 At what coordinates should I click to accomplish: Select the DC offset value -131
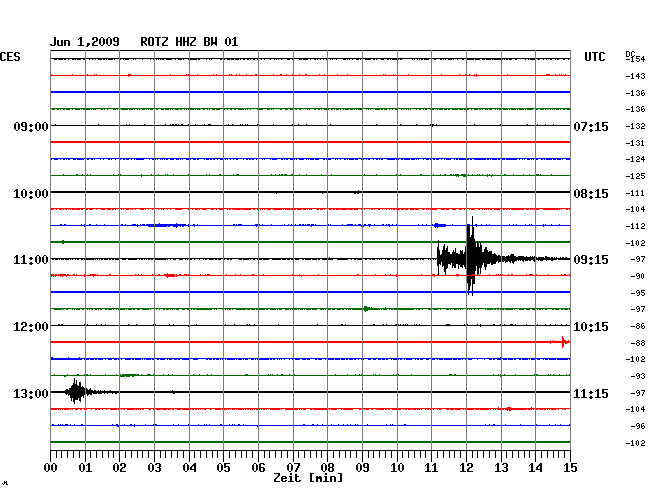pos(635,143)
